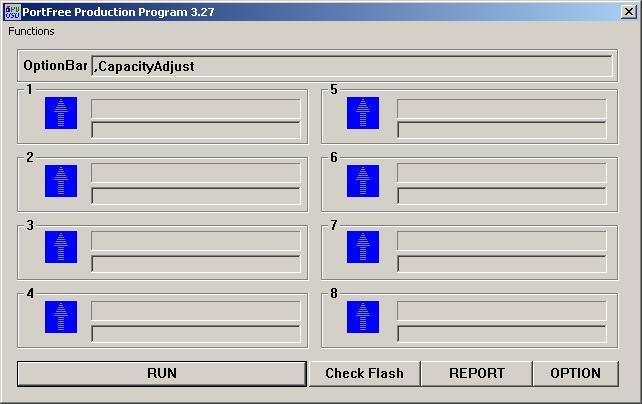This screenshot has height=404, width=642.
Task: Select the upper status field of port 2
Action: coord(196,173)
